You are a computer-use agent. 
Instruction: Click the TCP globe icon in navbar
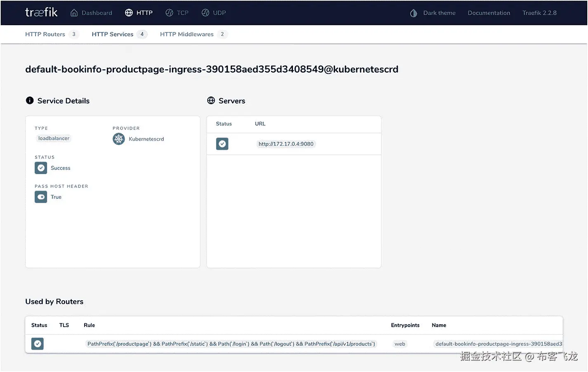(169, 13)
